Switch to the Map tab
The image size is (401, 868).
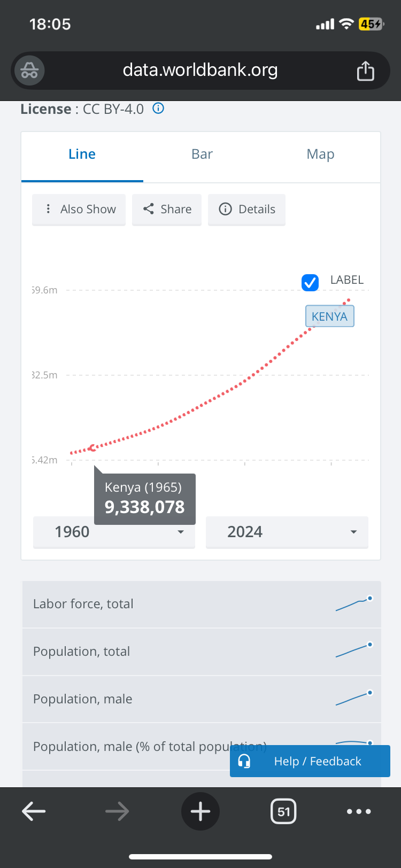click(x=320, y=154)
